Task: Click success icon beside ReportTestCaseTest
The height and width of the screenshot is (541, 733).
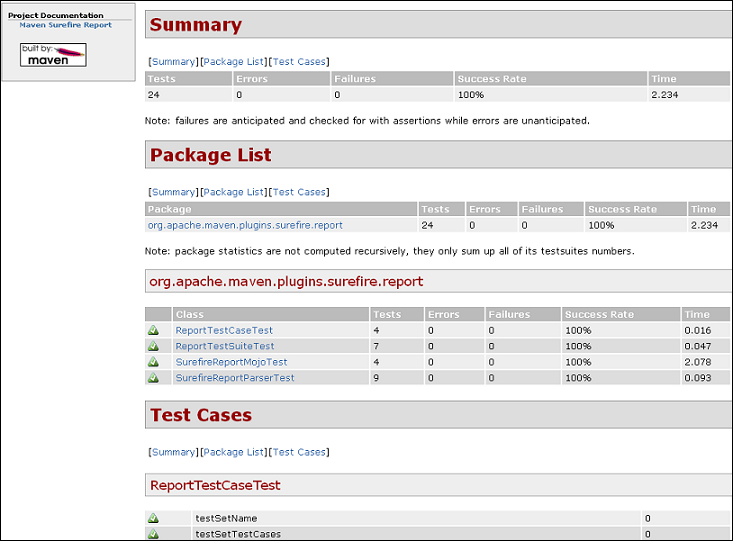Action: click(154, 330)
